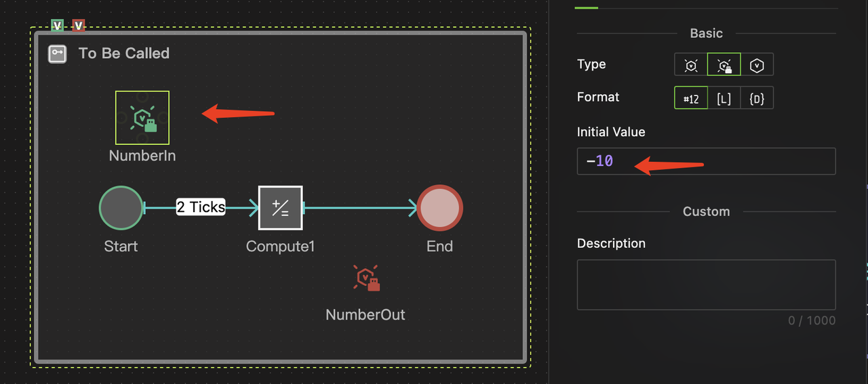This screenshot has height=384, width=868.
Task: Set Type to plain hexagon V option
Action: click(757, 65)
